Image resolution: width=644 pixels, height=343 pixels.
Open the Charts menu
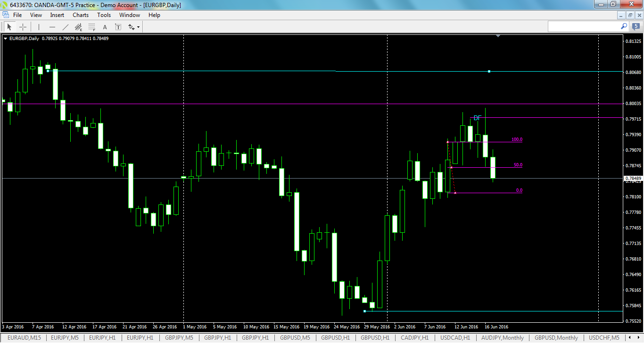tap(80, 15)
